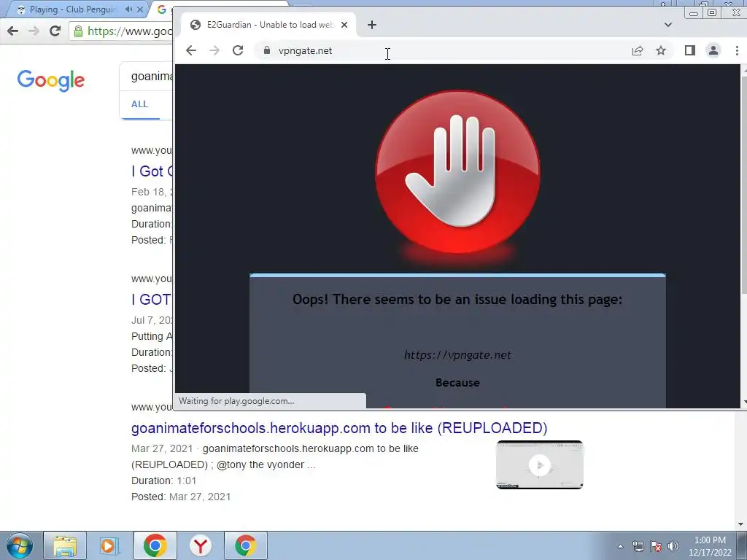Image resolution: width=747 pixels, height=560 pixels.
Task: Click the network tray icon
Action: tap(638, 546)
